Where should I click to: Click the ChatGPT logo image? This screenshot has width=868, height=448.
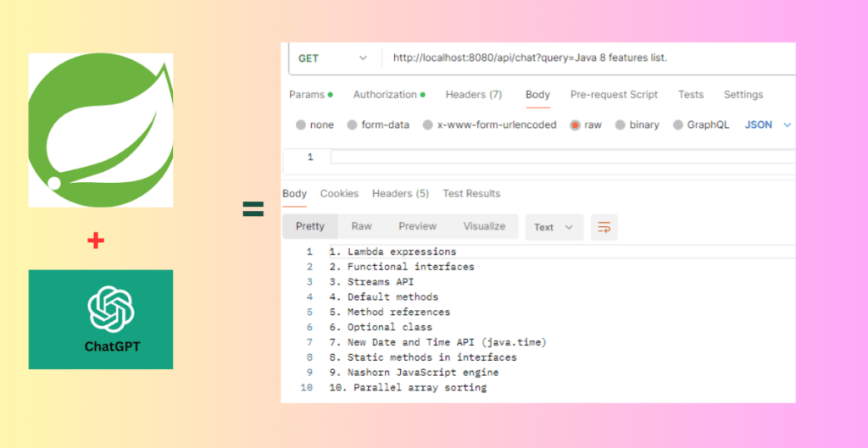(101, 319)
